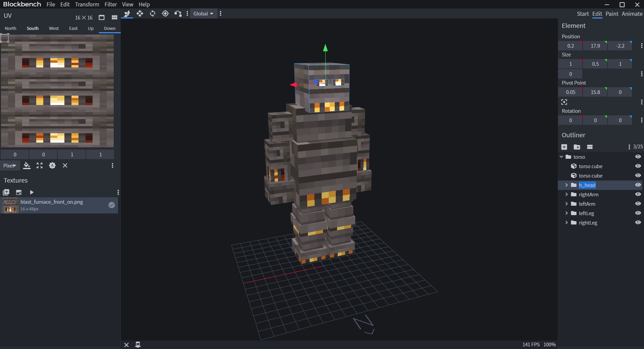Open Rotation three-dot menu
644x349 pixels.
click(641, 120)
